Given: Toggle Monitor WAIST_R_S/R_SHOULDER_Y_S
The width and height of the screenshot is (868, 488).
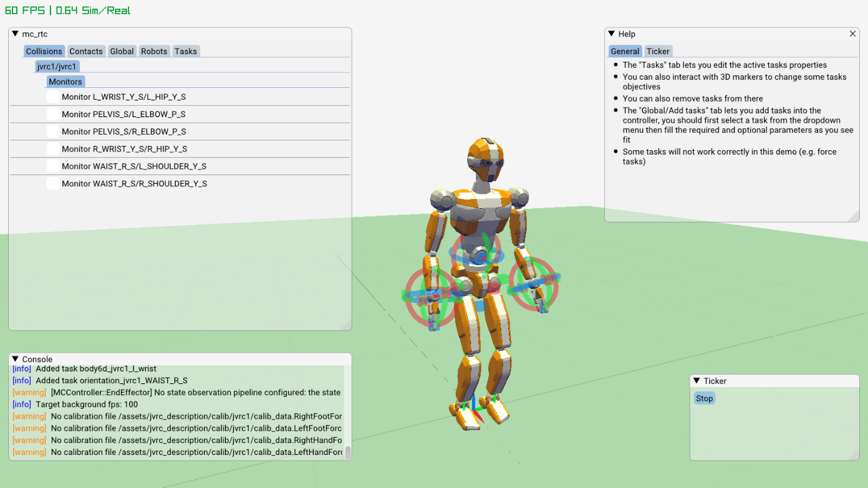Looking at the screenshot, I should (x=52, y=183).
